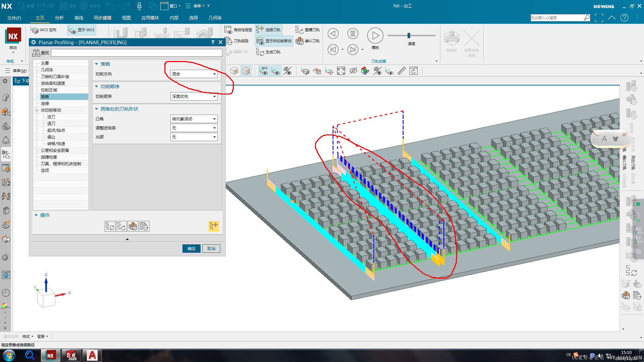The width and height of the screenshot is (644, 362).
Task: Open the 应用模块 ribbon tab
Action: (x=150, y=18)
